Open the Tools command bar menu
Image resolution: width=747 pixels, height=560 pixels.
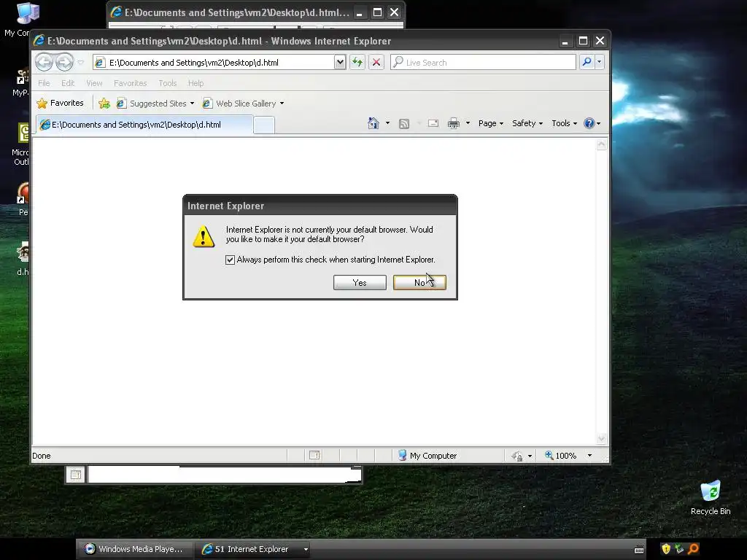(564, 123)
